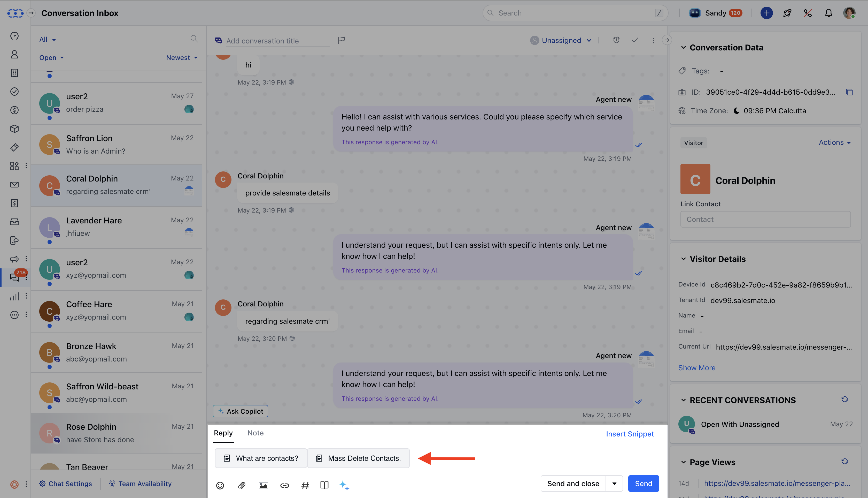
Task: Click the snooze conversation clock icon
Action: pyautogui.click(x=616, y=40)
